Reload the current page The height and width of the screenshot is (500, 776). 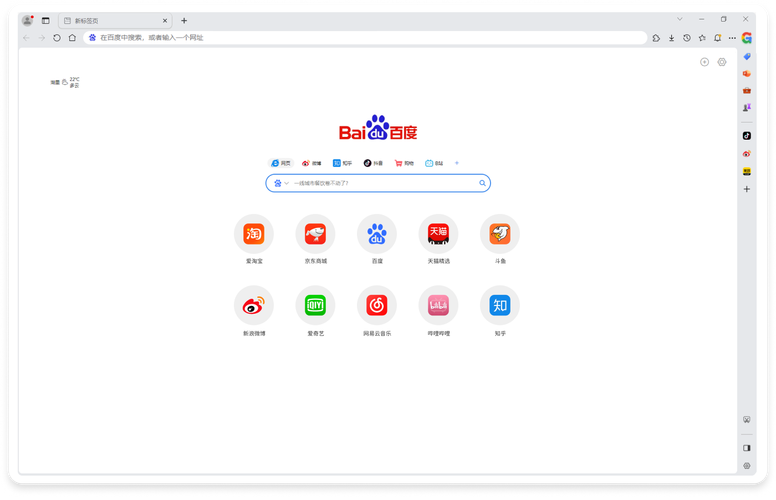click(57, 38)
